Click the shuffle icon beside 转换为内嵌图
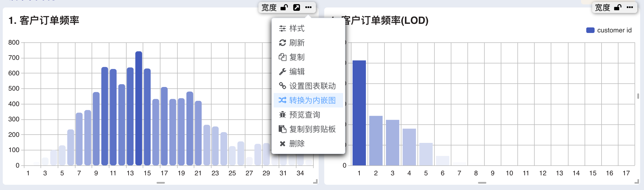 283,100
